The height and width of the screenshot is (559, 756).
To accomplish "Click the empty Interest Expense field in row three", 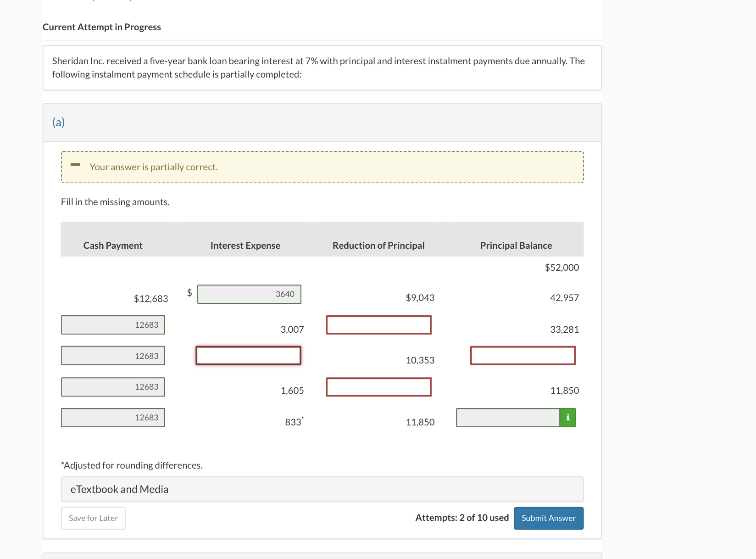I will tap(248, 355).
